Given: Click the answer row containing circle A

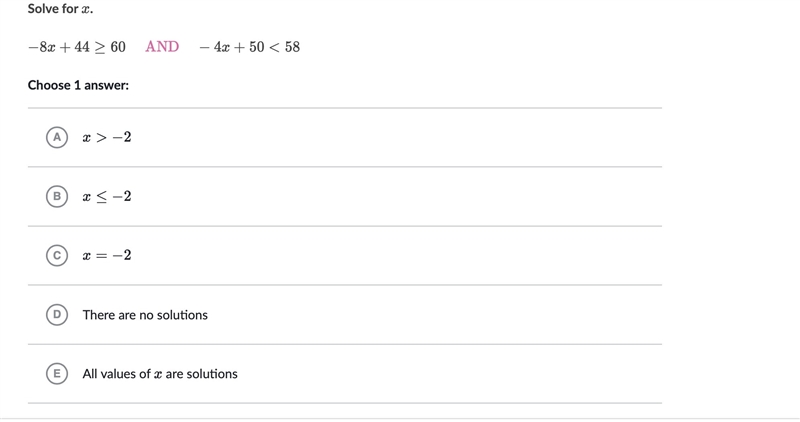Looking at the screenshot, I should tap(345, 137).
